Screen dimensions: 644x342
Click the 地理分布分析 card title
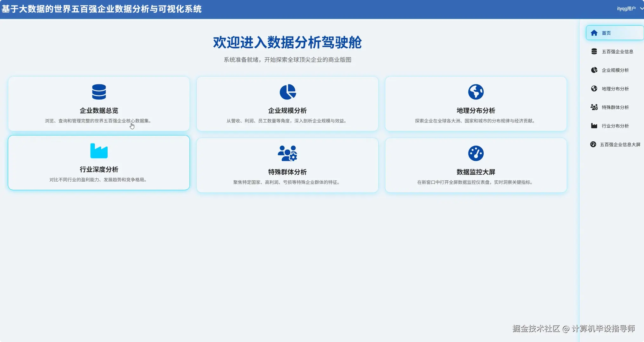[x=476, y=111]
